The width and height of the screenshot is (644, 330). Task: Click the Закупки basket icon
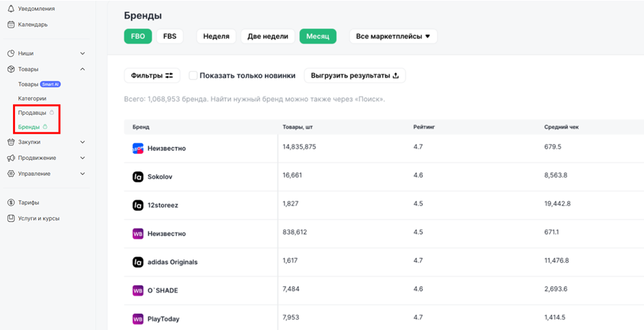[x=11, y=142]
